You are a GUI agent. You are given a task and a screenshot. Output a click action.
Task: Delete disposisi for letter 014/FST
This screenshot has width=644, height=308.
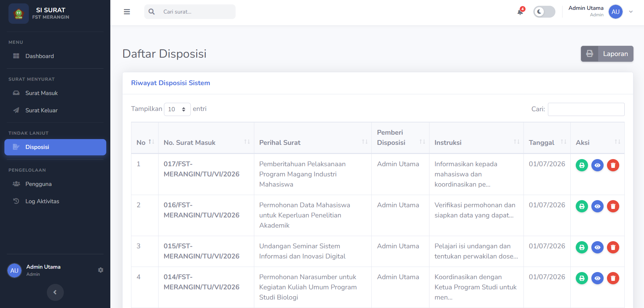[x=613, y=278]
